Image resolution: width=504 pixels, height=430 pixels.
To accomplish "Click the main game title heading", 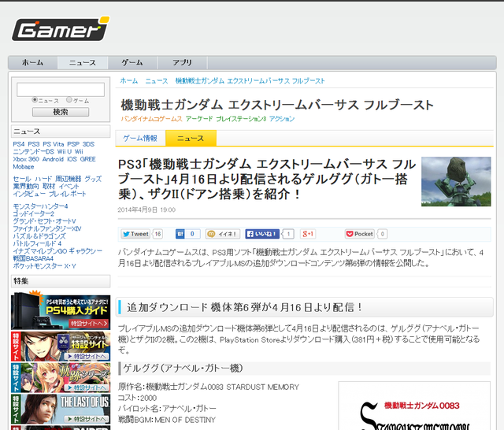I will 277,105.
